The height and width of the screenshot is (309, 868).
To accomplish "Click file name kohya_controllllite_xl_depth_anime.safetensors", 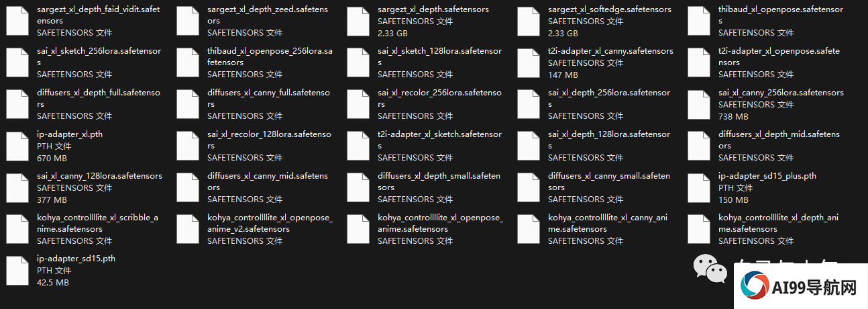I will tap(778, 223).
